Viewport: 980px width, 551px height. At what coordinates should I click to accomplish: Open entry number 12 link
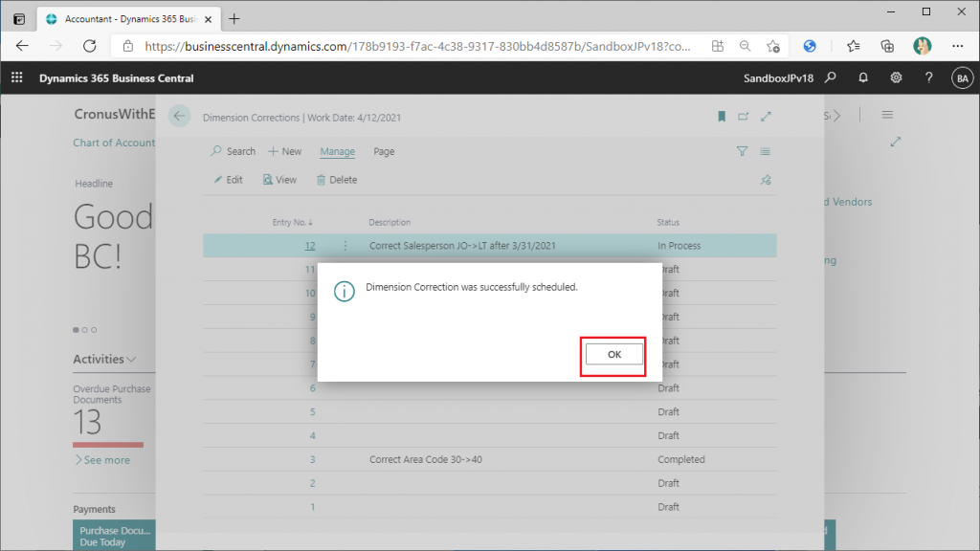pyautogui.click(x=310, y=246)
